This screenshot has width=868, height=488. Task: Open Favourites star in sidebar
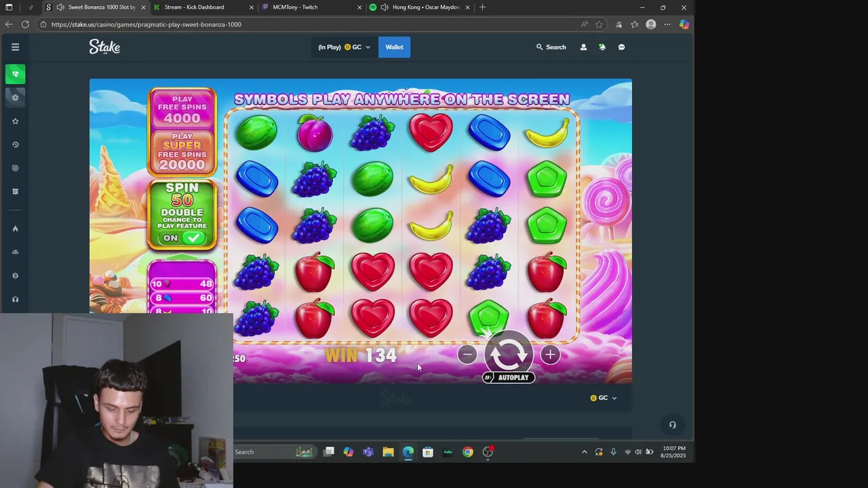(15, 121)
